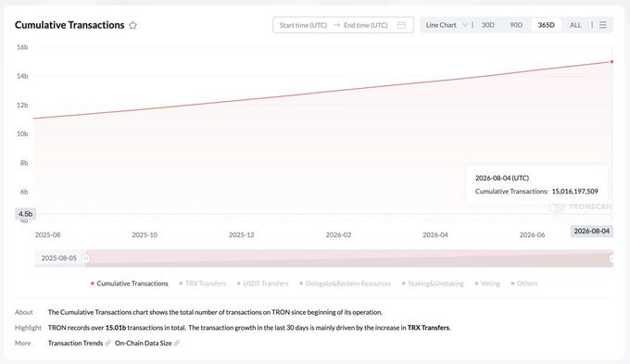The height and width of the screenshot is (364, 630).
Task: Click the End time (UTC) field
Action: click(366, 25)
